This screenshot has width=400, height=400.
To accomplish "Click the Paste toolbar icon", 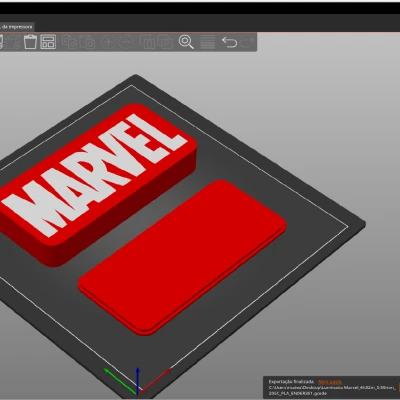I will [88, 42].
